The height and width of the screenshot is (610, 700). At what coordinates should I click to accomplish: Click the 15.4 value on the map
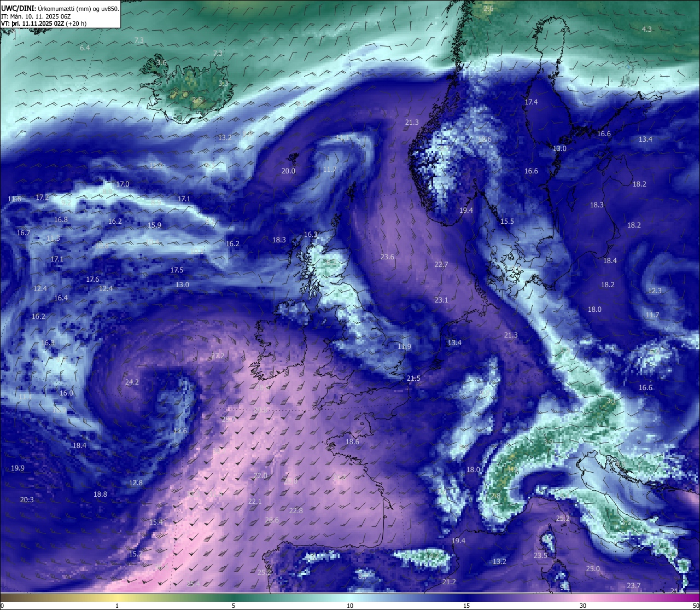tap(156, 522)
